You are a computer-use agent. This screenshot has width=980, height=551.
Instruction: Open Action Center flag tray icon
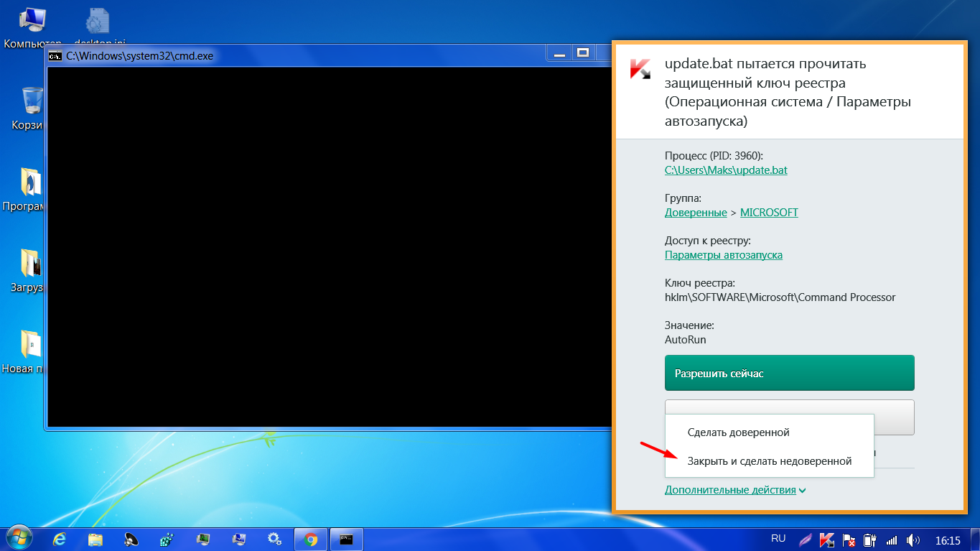(x=849, y=540)
